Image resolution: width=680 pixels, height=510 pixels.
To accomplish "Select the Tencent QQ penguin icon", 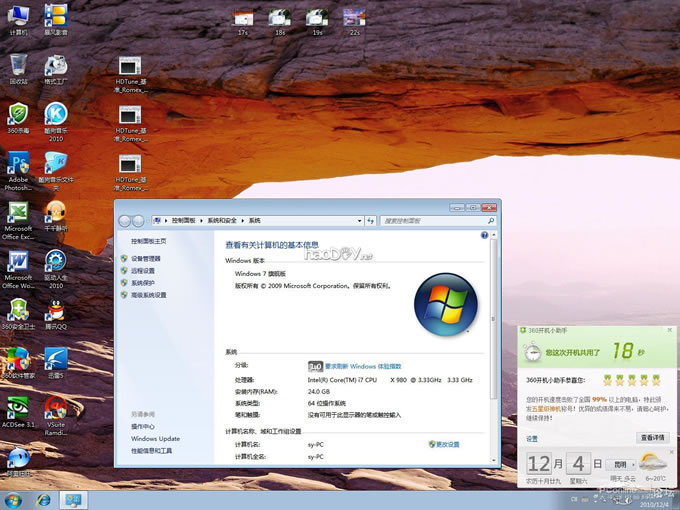I will tap(56, 311).
